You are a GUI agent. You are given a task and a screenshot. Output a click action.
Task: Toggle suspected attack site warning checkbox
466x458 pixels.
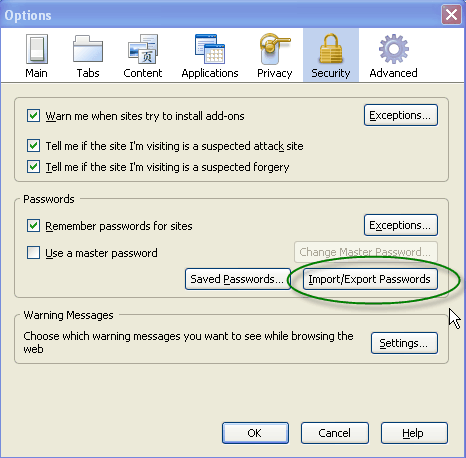click(33, 146)
